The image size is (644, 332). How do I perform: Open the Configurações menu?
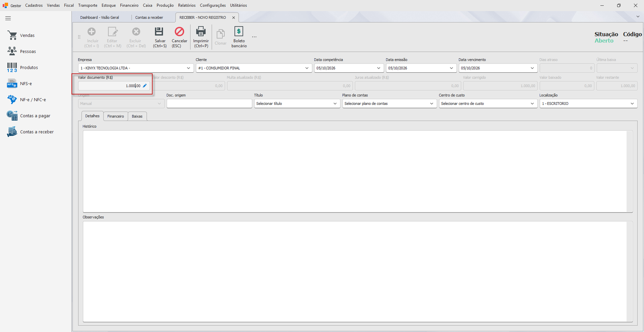point(213,5)
